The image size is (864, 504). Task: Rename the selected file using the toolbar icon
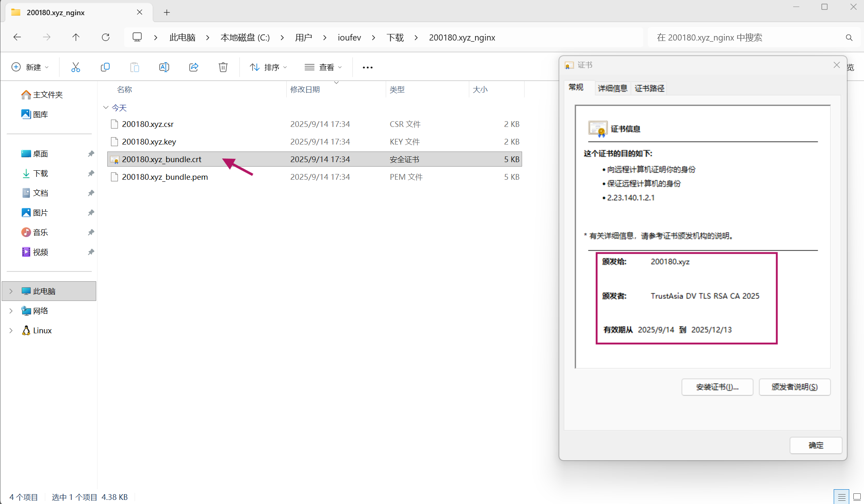(x=164, y=67)
